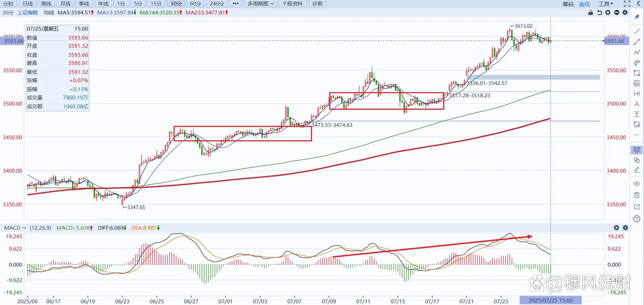The height and width of the screenshot is (305, 644).
Task: Open drawing tools help
Action: tap(637, 218)
